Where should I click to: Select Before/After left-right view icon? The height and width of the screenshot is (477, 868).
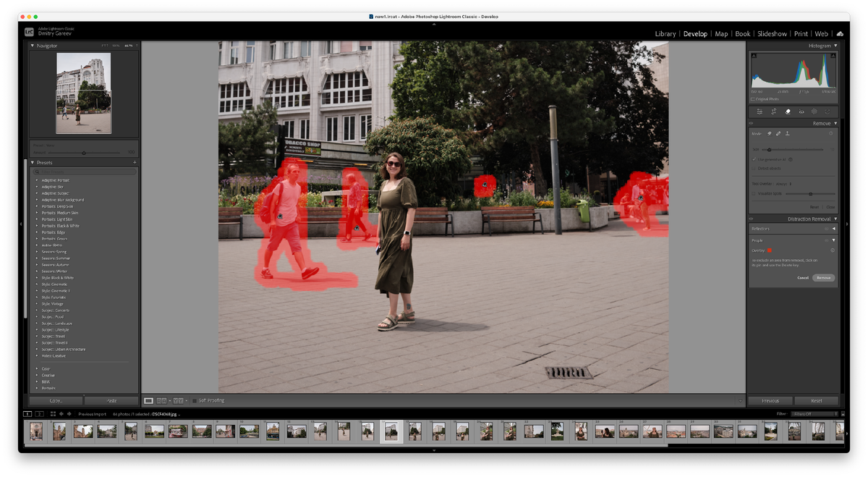tap(162, 400)
